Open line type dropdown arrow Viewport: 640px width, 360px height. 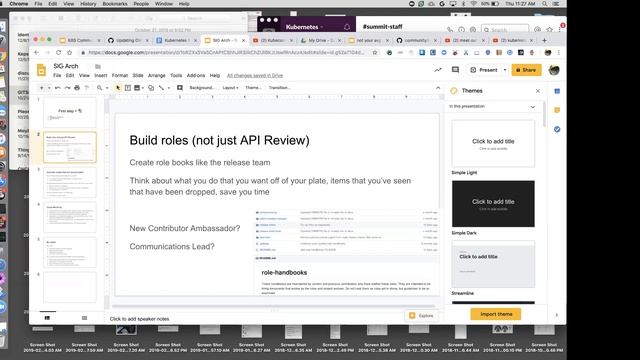point(169,88)
